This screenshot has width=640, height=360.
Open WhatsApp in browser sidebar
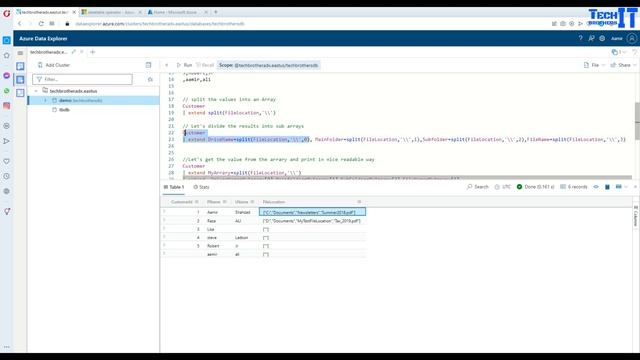pyautogui.click(x=7, y=91)
